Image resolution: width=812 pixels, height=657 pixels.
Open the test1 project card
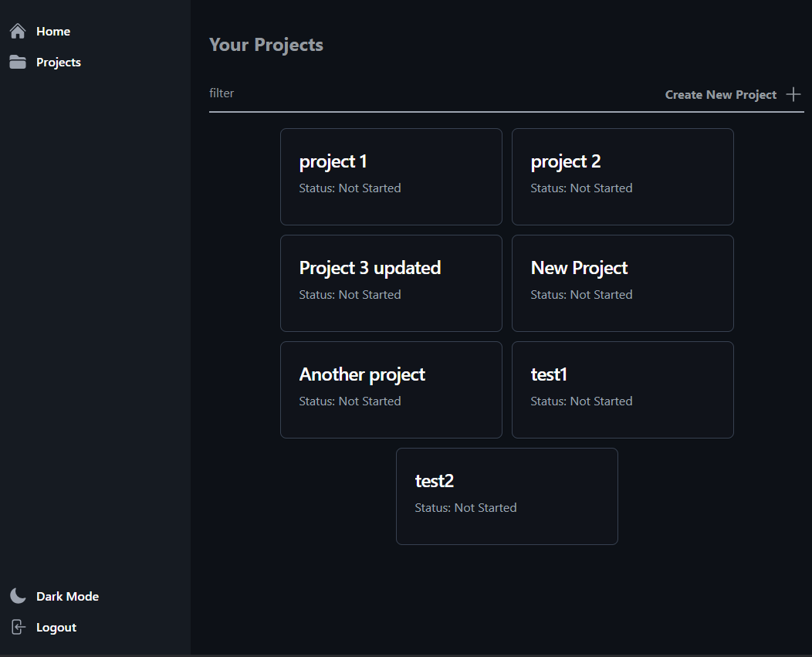tap(622, 390)
